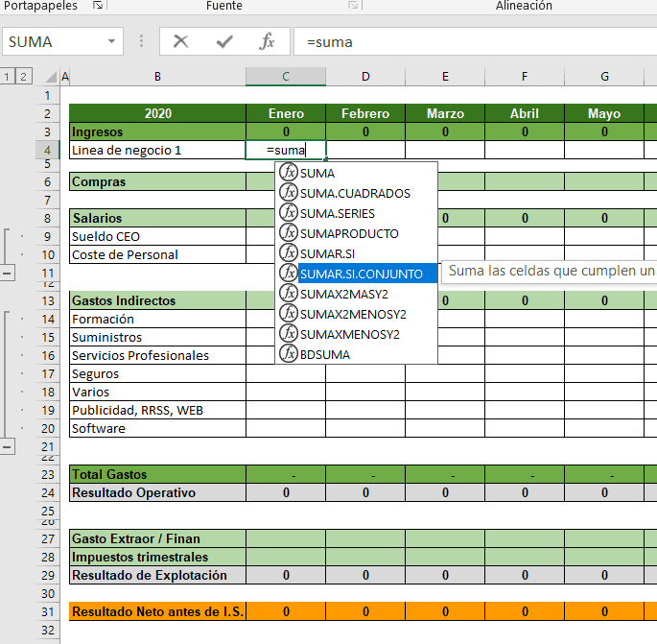Image resolution: width=657 pixels, height=644 pixels.
Task: Select the Resultado Operativo cell
Action: pos(157,492)
